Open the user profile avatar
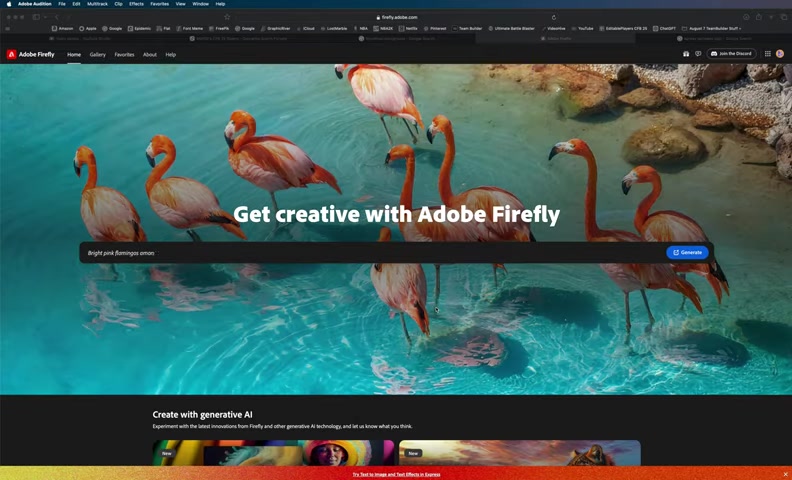Image resolution: width=792 pixels, height=480 pixels. tap(780, 54)
